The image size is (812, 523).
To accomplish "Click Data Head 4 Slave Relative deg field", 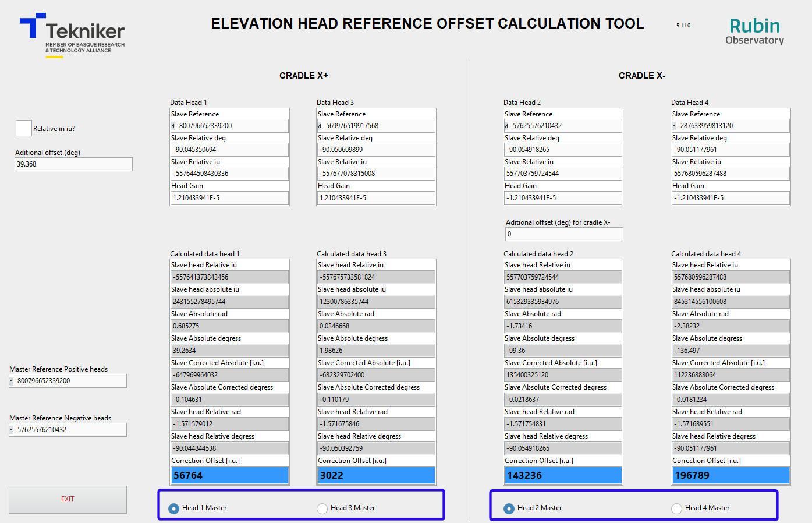I will tap(731, 150).
